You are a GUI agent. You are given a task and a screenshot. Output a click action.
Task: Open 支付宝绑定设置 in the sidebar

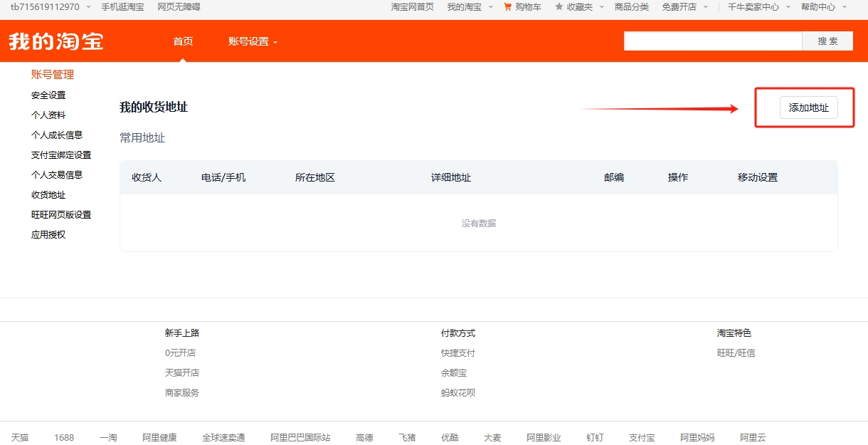click(61, 155)
